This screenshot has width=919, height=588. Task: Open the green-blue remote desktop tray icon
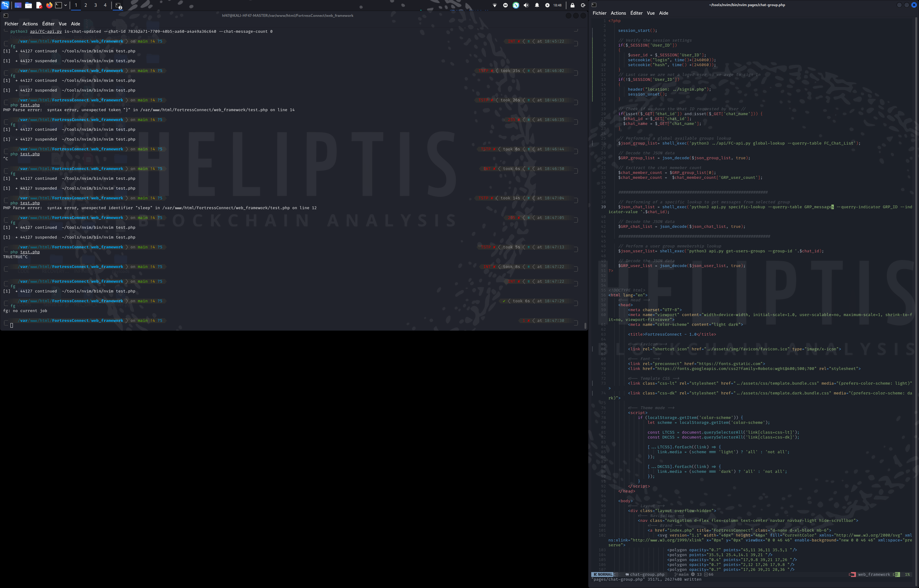516,5
